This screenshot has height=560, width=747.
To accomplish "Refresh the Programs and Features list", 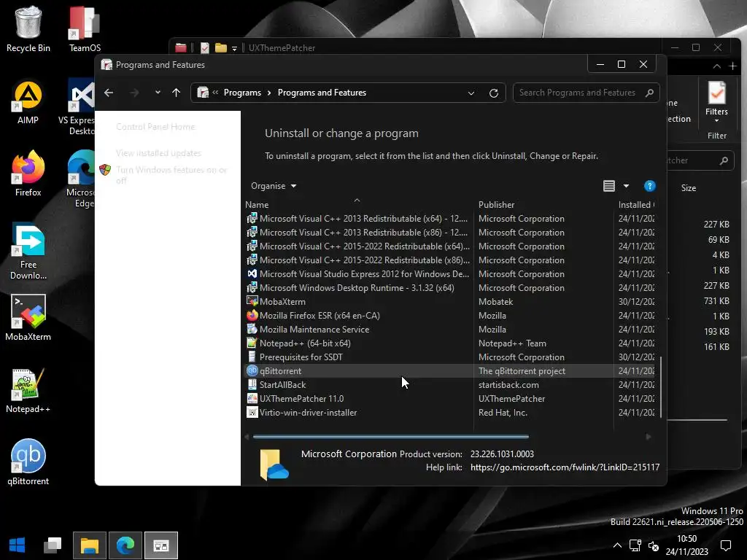I will 494,93.
